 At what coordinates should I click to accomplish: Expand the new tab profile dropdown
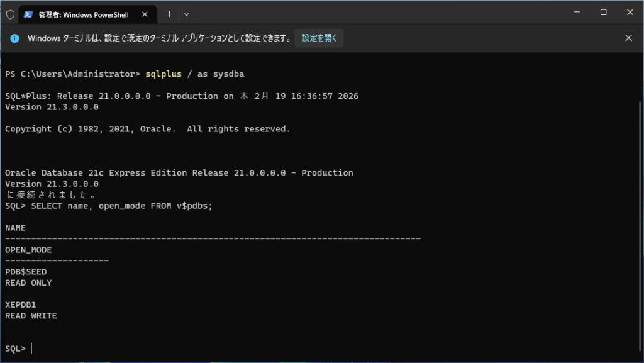pyautogui.click(x=186, y=14)
